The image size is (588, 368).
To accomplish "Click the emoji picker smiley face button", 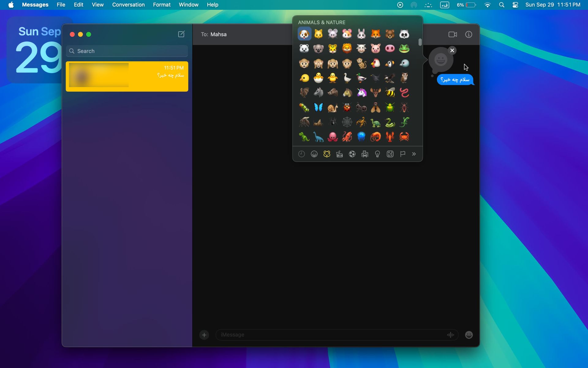I will tap(469, 335).
